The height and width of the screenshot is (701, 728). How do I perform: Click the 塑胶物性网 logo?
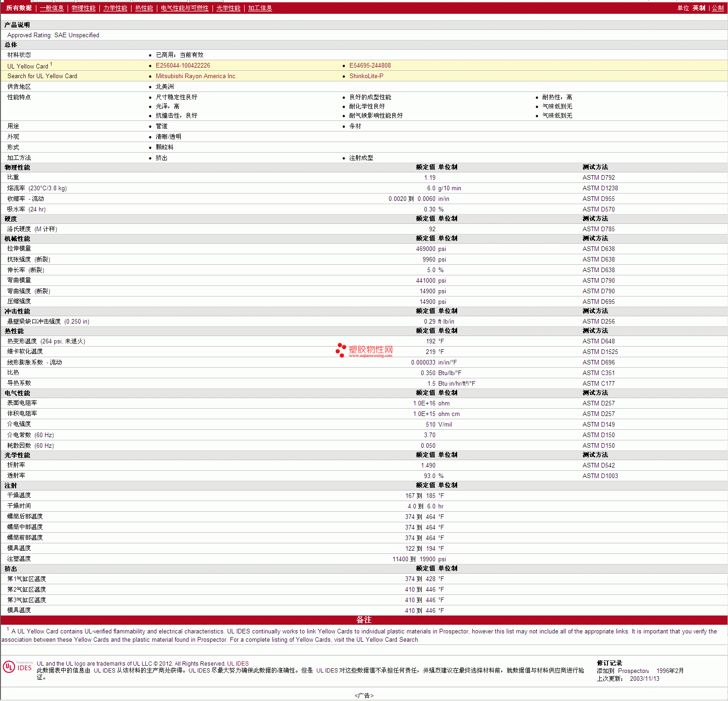[364, 350]
